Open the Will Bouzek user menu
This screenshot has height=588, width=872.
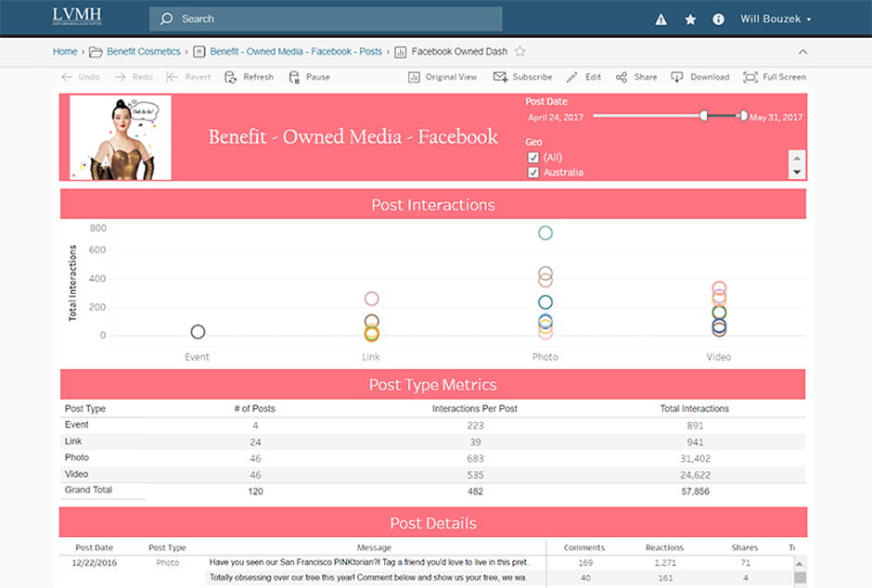pos(776,19)
